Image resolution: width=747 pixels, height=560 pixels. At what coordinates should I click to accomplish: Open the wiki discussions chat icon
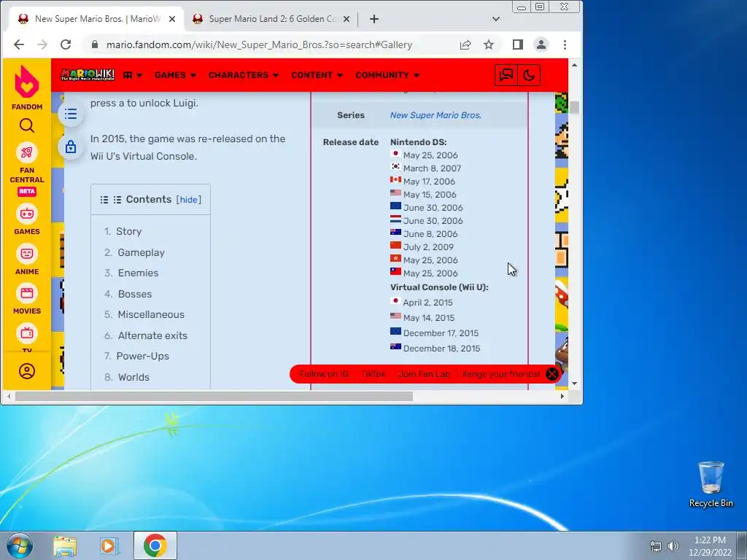click(x=506, y=75)
